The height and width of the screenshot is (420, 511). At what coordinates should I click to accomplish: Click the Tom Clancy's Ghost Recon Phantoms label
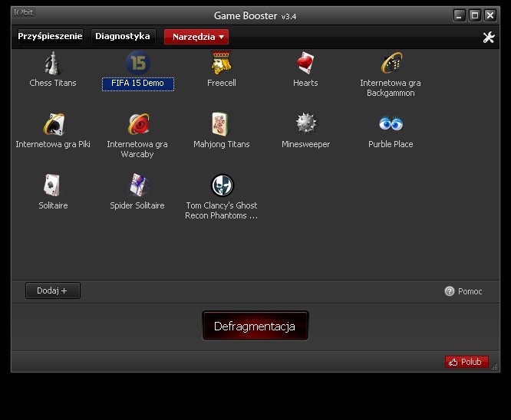(222, 210)
